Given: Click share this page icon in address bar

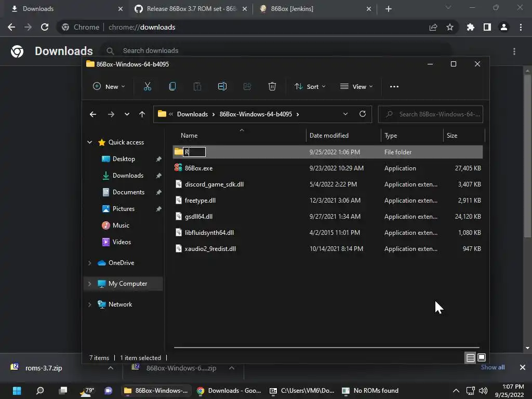Looking at the screenshot, I should click(x=433, y=27).
